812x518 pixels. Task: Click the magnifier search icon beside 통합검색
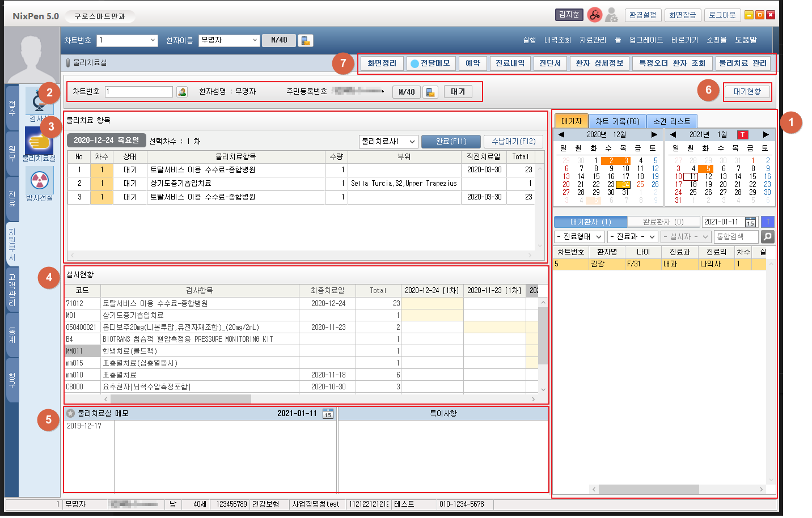(x=767, y=237)
